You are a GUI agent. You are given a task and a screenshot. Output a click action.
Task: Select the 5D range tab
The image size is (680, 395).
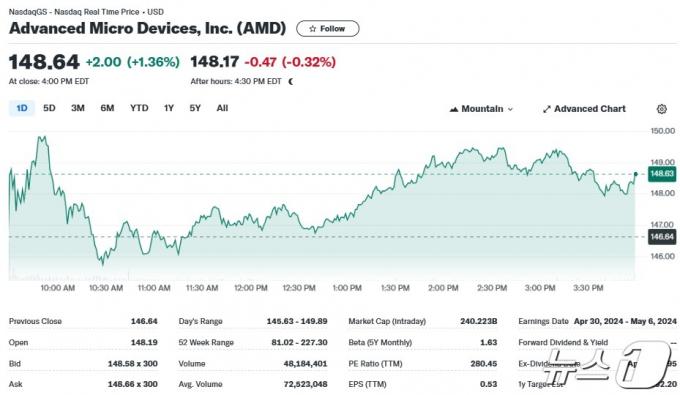pyautogui.click(x=49, y=108)
